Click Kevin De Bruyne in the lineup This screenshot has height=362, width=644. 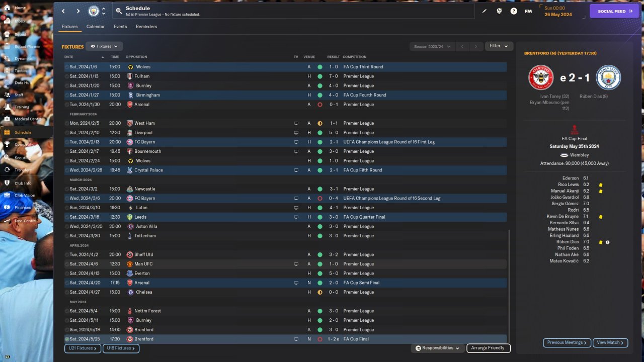tap(562, 217)
